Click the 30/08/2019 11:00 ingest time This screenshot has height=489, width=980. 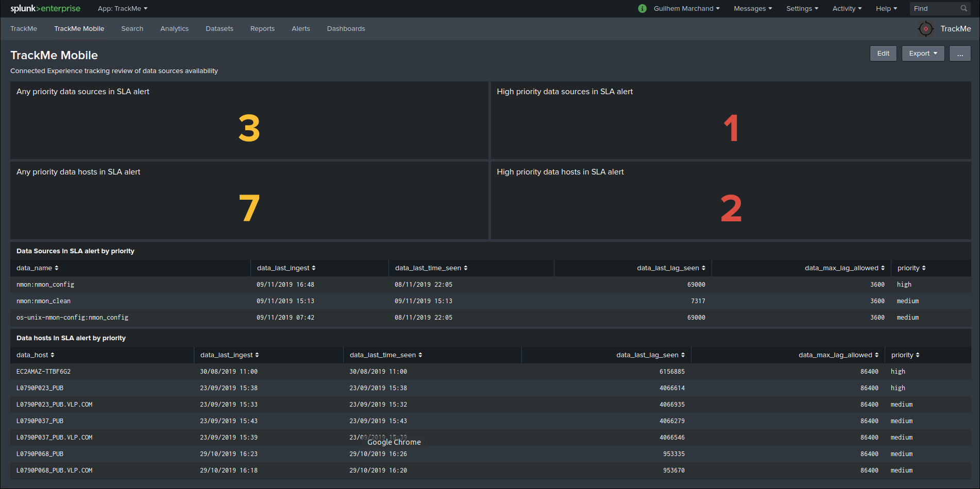(x=229, y=372)
